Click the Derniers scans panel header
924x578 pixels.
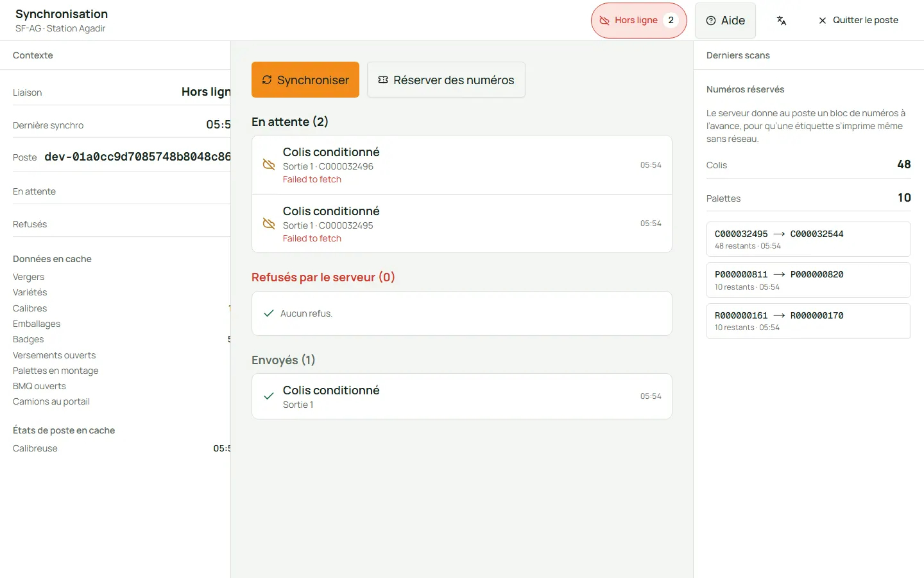(x=738, y=55)
